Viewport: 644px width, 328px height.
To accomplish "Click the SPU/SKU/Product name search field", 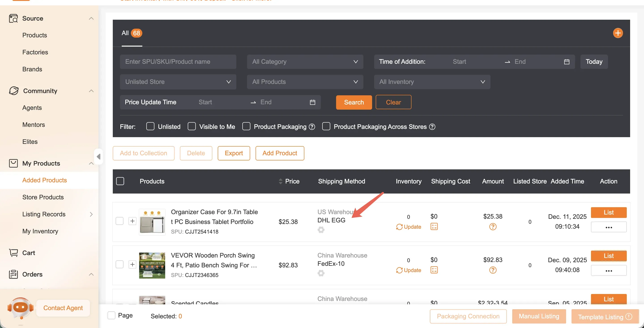I will click(x=178, y=62).
